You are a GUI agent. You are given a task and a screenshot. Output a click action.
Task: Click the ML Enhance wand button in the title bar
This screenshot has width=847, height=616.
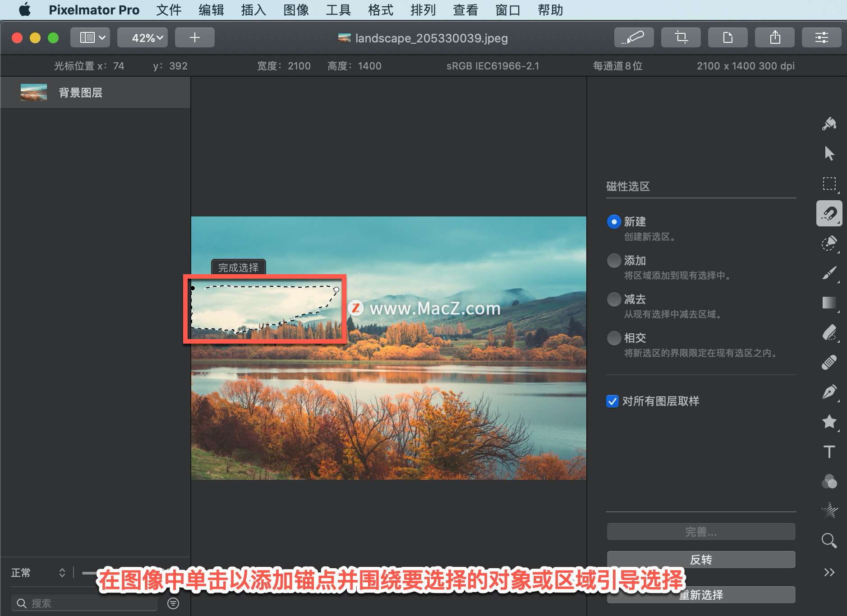click(x=634, y=37)
